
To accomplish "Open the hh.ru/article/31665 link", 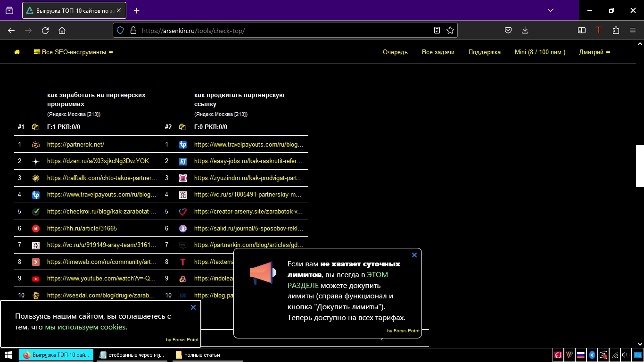I will (x=82, y=229).
